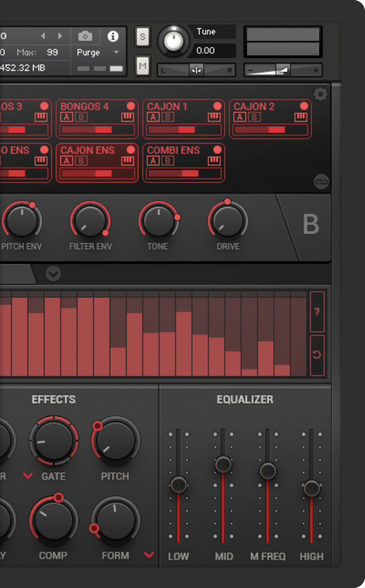Image resolution: width=365 pixels, height=588 pixels.
Task: Click the LOW equalizer fader
Action: 178,485
